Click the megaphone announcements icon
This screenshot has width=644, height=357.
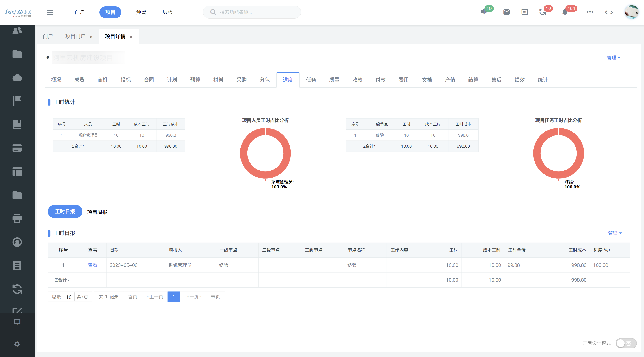point(484,12)
